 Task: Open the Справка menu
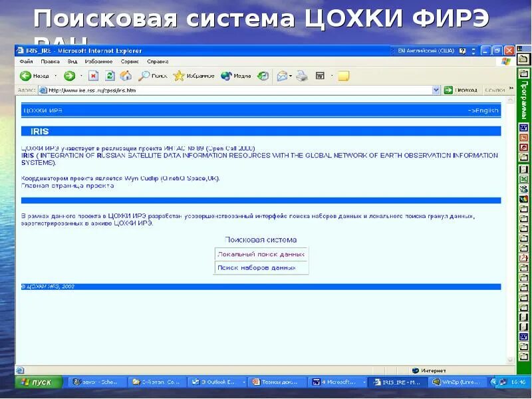pos(158,61)
